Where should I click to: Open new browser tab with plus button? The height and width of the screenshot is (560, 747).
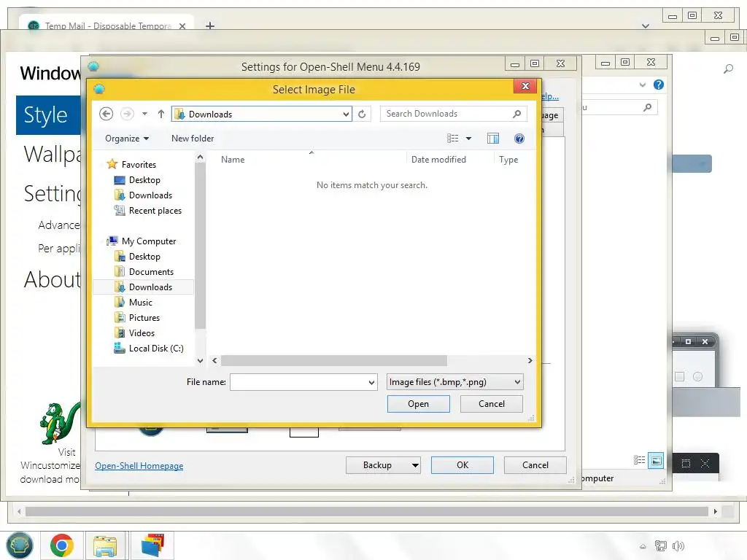tap(209, 26)
